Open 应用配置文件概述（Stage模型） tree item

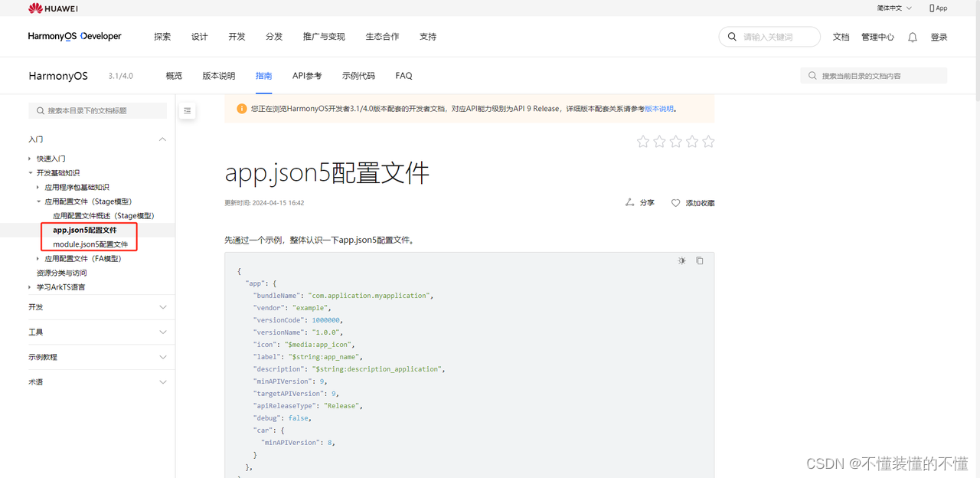(103, 216)
